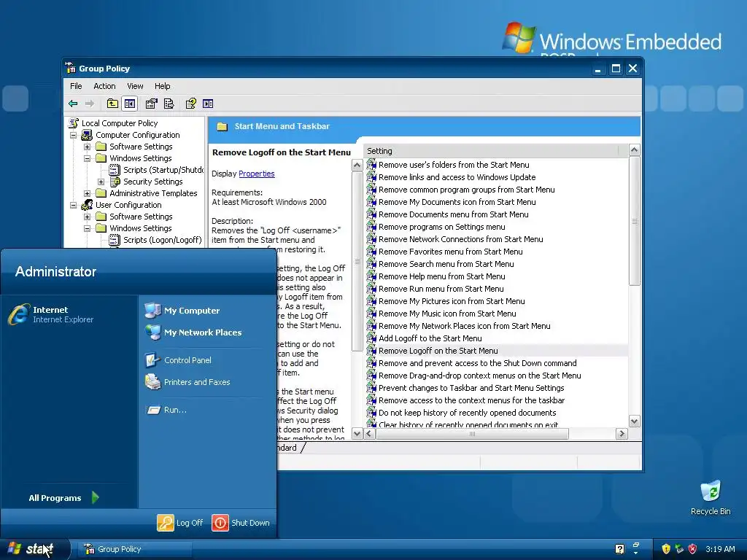Viewport: 747px width, 560px height.
Task: Open Internet Explorer from Start menu
Action: click(x=52, y=314)
